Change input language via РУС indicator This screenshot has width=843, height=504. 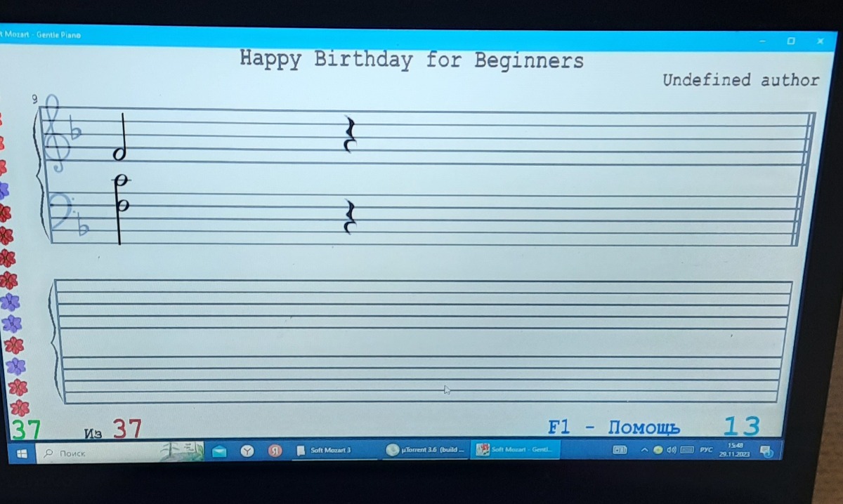pos(706,449)
